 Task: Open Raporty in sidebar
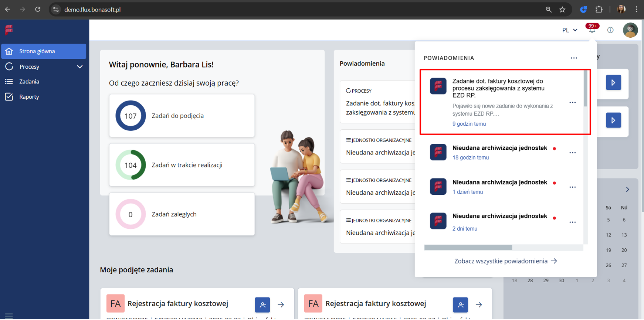[29, 97]
